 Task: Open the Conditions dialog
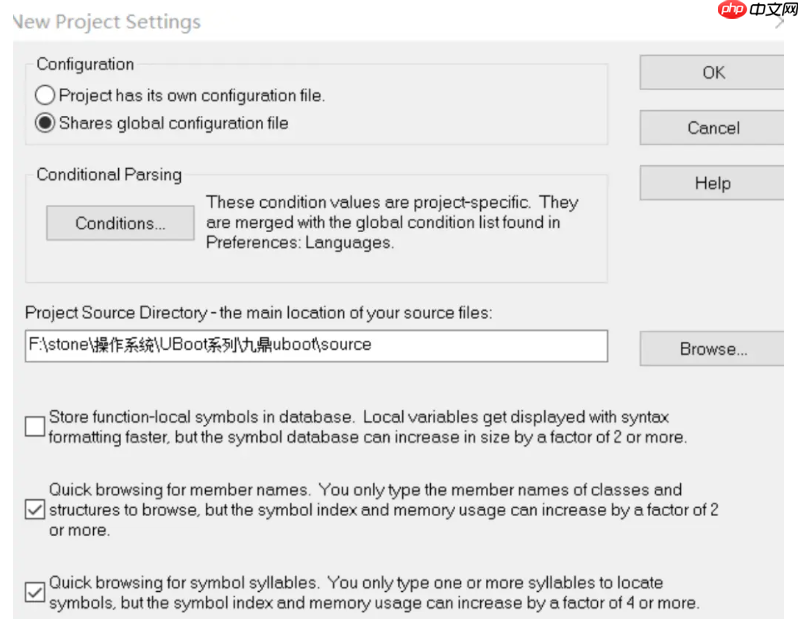[x=120, y=223]
